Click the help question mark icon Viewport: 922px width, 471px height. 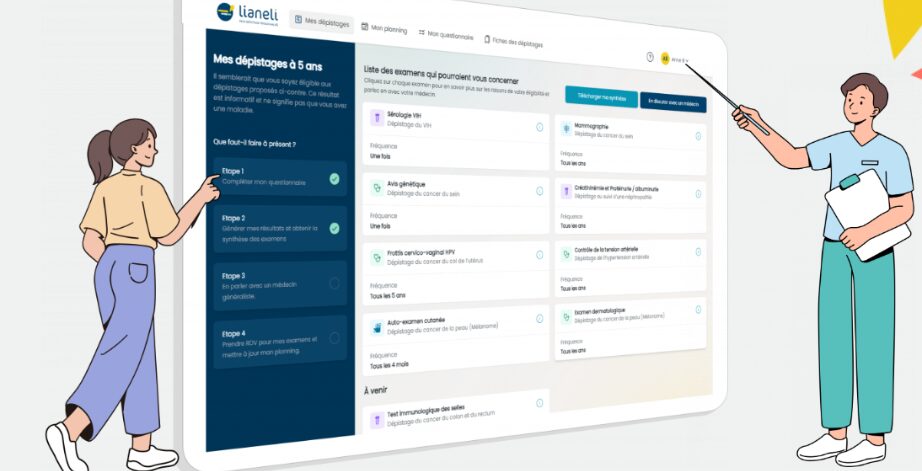point(650,57)
